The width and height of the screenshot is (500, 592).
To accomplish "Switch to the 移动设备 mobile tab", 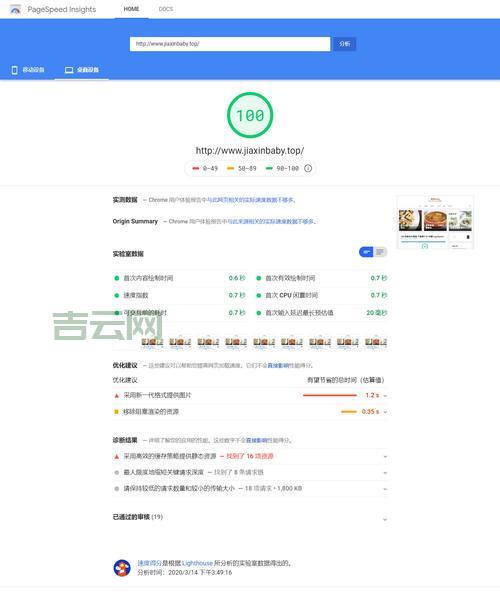I will tap(28, 70).
